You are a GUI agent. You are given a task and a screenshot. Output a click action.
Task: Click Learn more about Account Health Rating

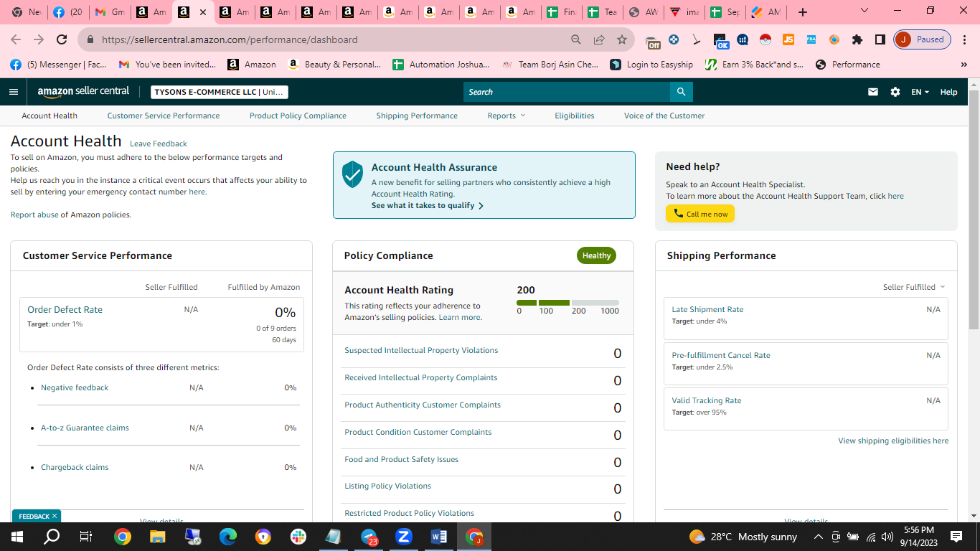pyautogui.click(x=460, y=317)
